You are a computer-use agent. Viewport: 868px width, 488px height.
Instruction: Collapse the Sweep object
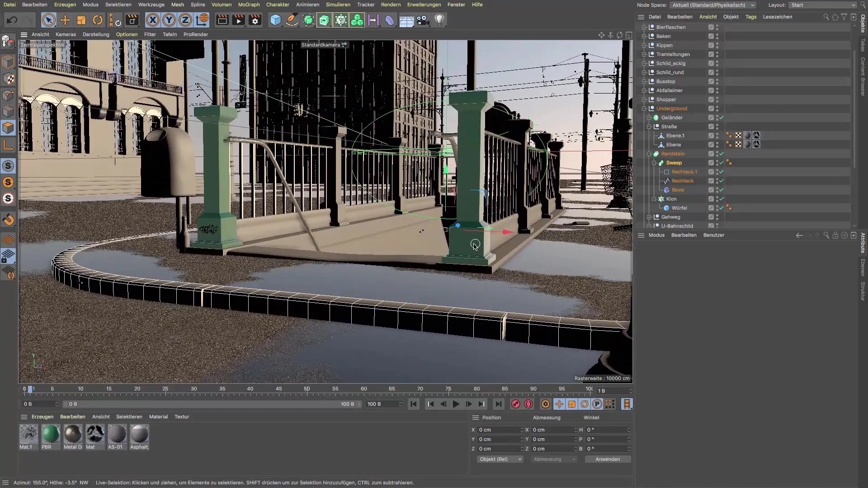coord(654,163)
